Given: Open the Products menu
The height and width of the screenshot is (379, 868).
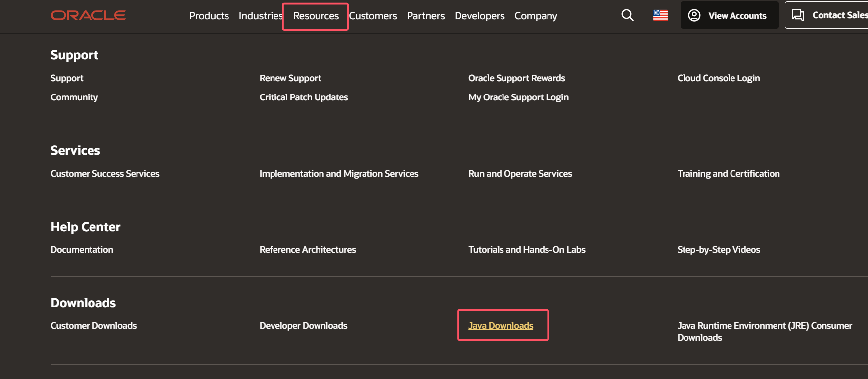Looking at the screenshot, I should click(x=209, y=16).
